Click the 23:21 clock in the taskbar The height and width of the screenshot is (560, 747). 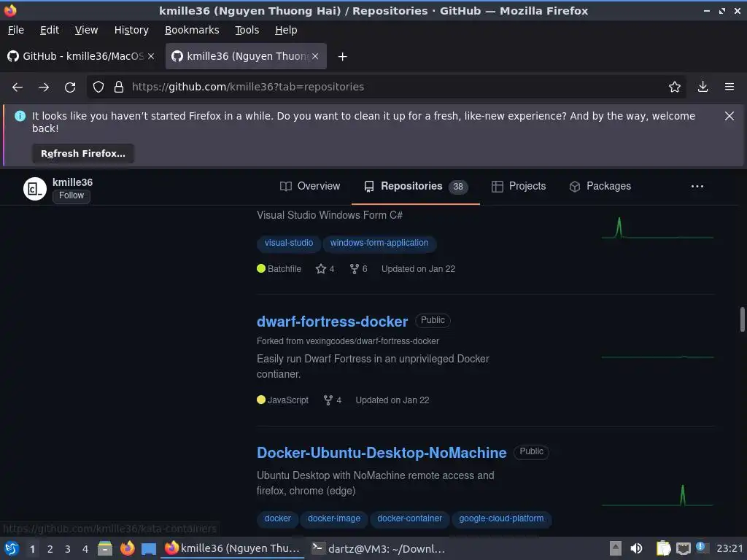tap(729, 548)
